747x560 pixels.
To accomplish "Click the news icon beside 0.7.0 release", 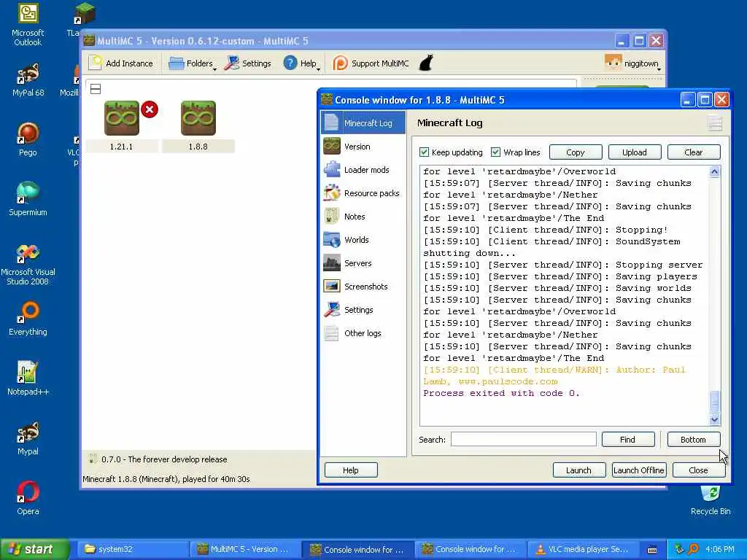I will click(93, 459).
